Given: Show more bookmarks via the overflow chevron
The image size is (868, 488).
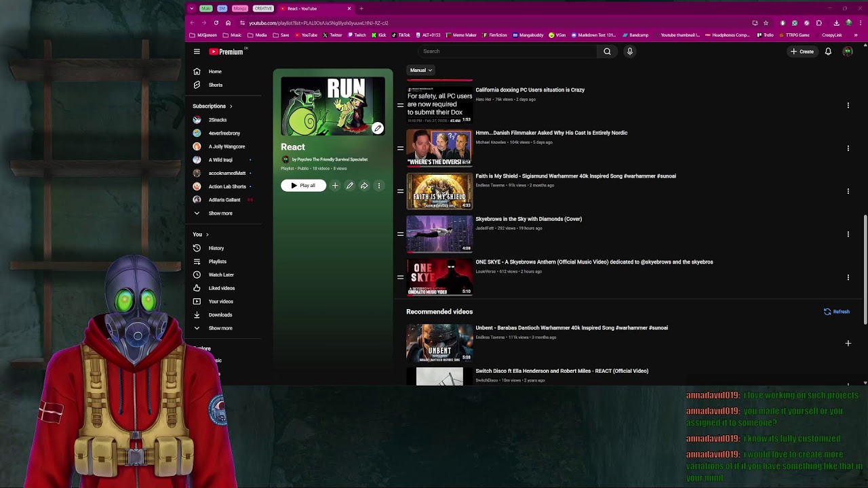Looking at the screenshot, I should [856, 35].
